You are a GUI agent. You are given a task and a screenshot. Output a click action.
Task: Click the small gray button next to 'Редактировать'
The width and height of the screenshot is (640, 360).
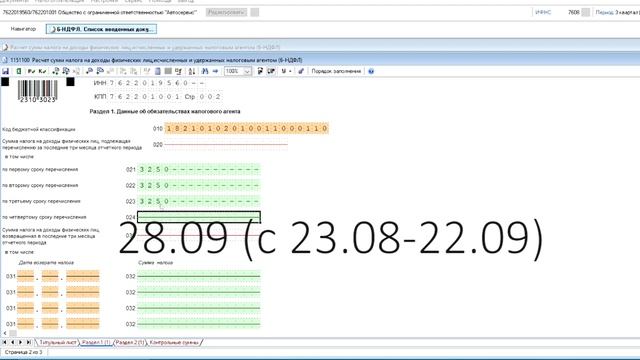(x=255, y=12)
